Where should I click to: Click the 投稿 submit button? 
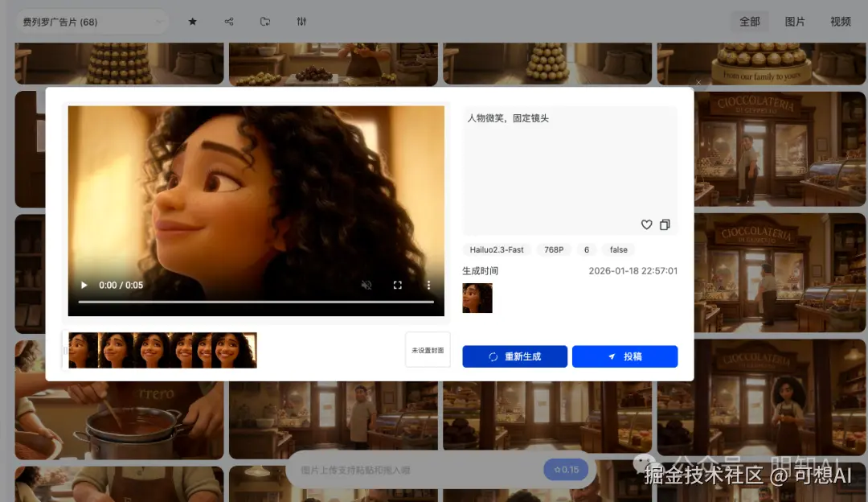click(x=625, y=356)
